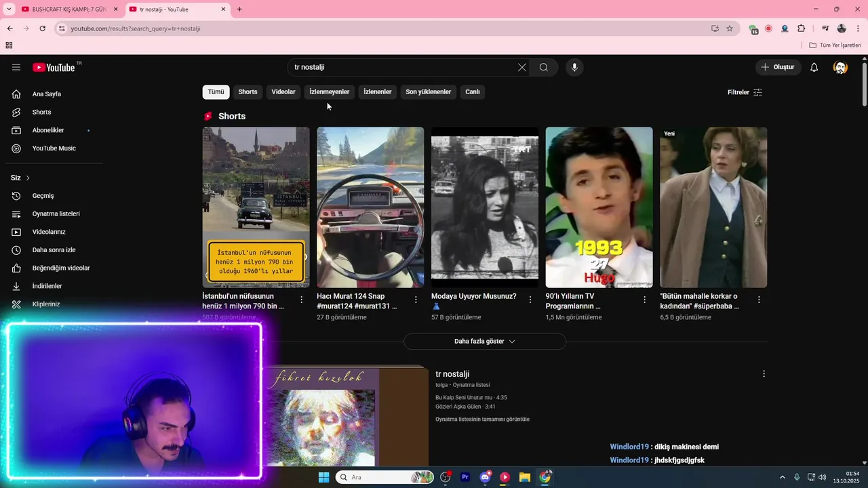Play Bu Kalp Seni Unutur mu track
This screenshot has height=488, width=868.
(471, 398)
